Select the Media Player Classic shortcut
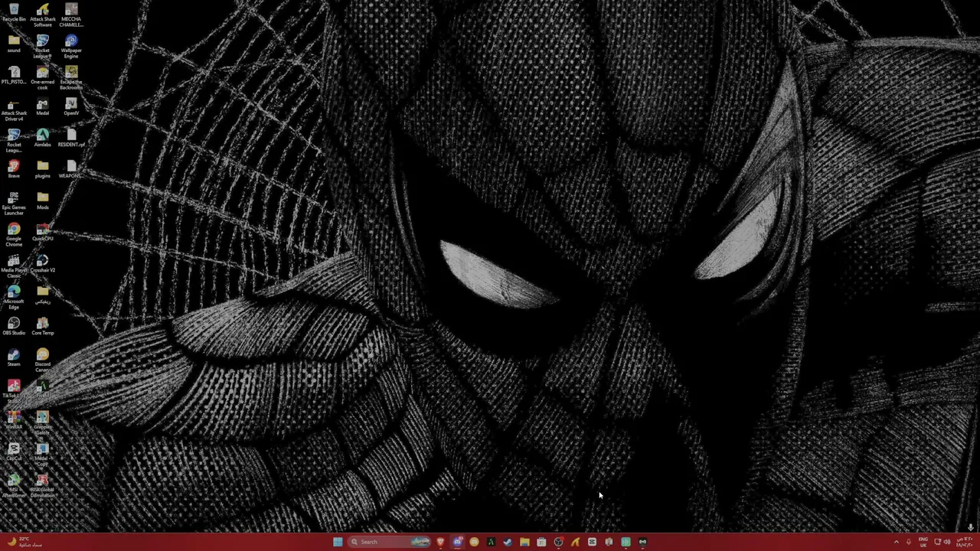Viewport: 980px width, 551px height. [14, 266]
